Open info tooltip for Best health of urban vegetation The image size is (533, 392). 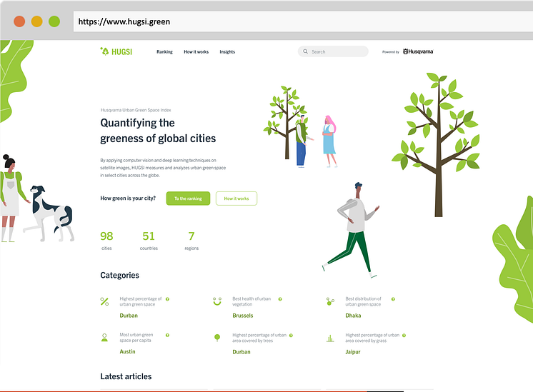coord(280,299)
